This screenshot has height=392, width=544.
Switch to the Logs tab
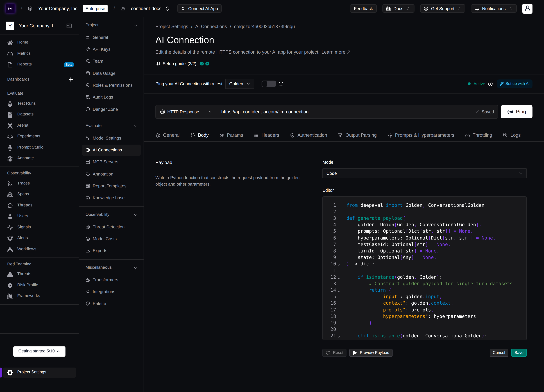click(x=512, y=135)
